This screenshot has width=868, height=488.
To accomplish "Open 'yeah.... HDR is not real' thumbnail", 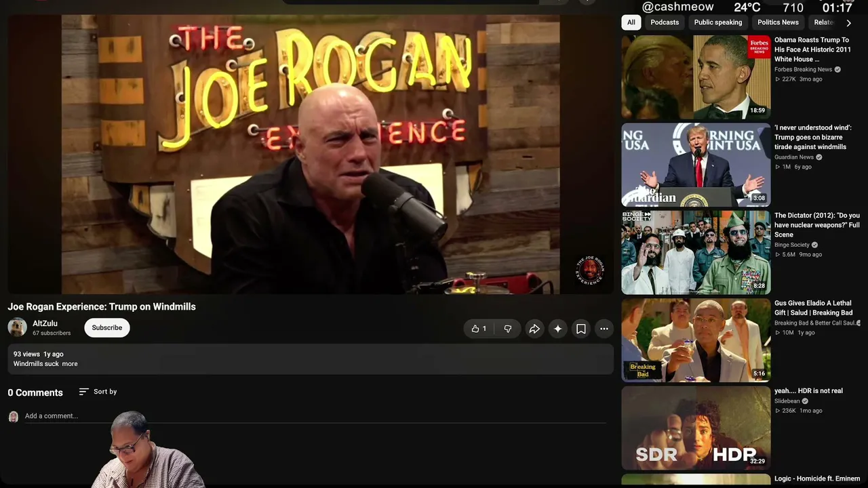I will pos(696,428).
